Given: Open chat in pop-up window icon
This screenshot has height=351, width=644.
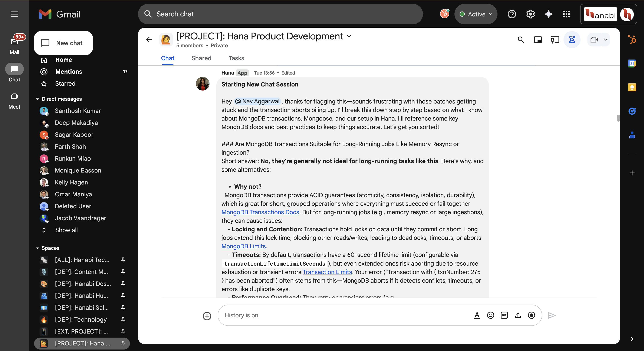Looking at the screenshot, I should [538, 39].
